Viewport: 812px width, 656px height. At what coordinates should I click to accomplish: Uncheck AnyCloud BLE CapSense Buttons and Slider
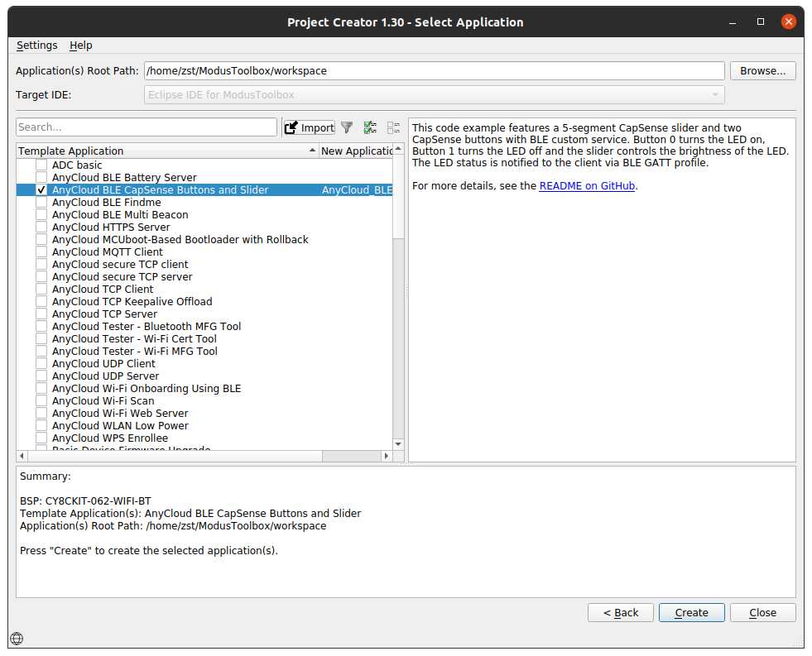41,190
